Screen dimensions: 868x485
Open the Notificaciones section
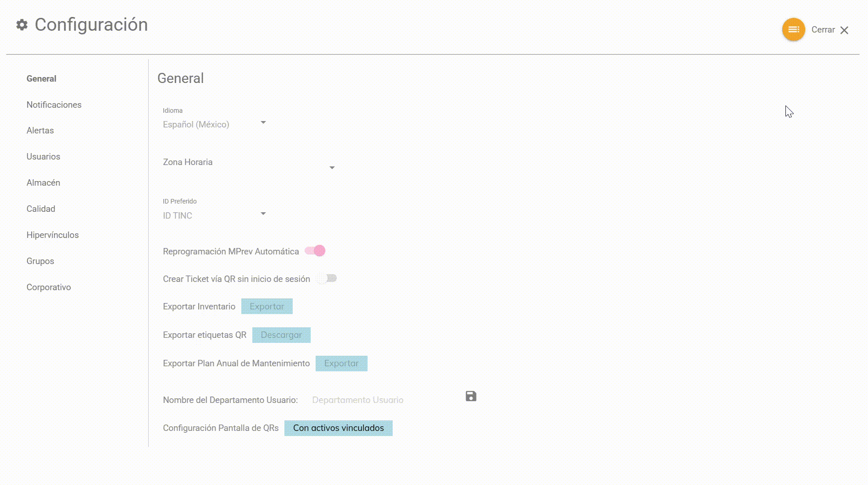click(x=54, y=105)
